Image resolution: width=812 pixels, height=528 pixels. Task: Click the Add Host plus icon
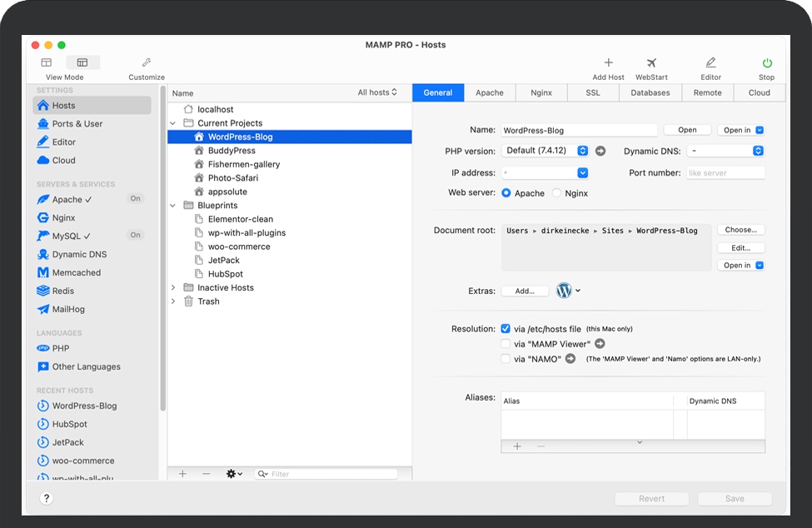coord(608,63)
